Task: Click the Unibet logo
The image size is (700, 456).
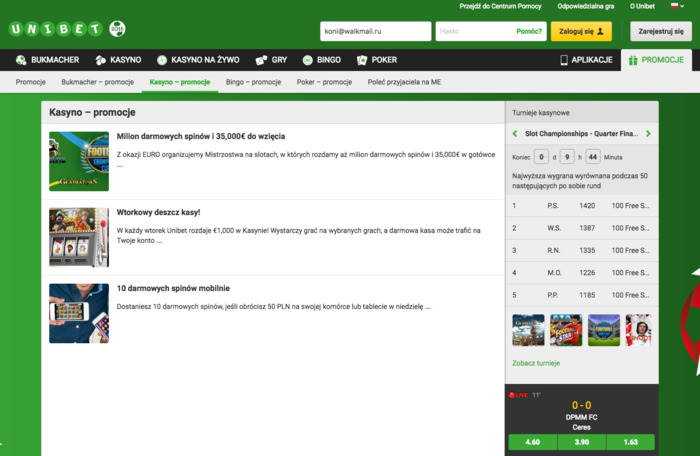Action: coord(56,29)
